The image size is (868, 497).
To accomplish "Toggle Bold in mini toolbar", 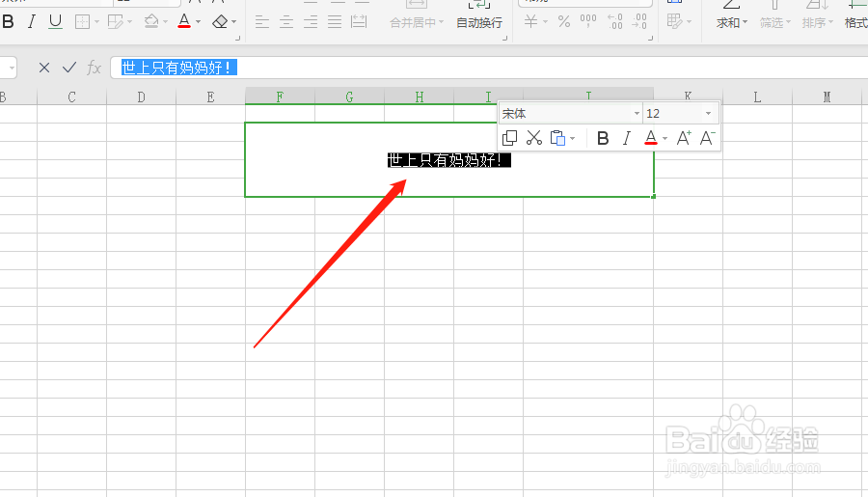I will (603, 138).
